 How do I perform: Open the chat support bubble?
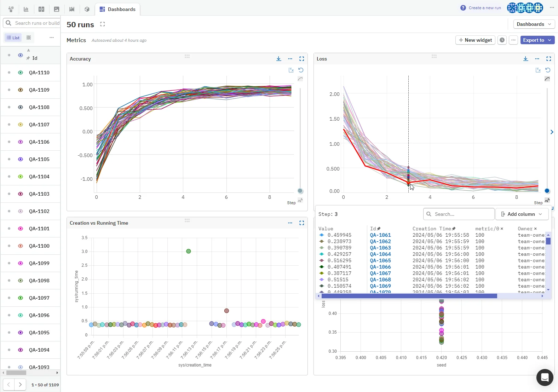tap(545, 377)
